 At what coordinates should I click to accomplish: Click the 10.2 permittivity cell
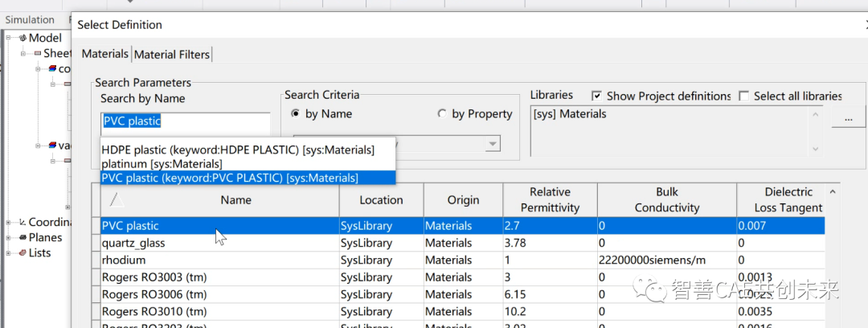click(x=550, y=311)
